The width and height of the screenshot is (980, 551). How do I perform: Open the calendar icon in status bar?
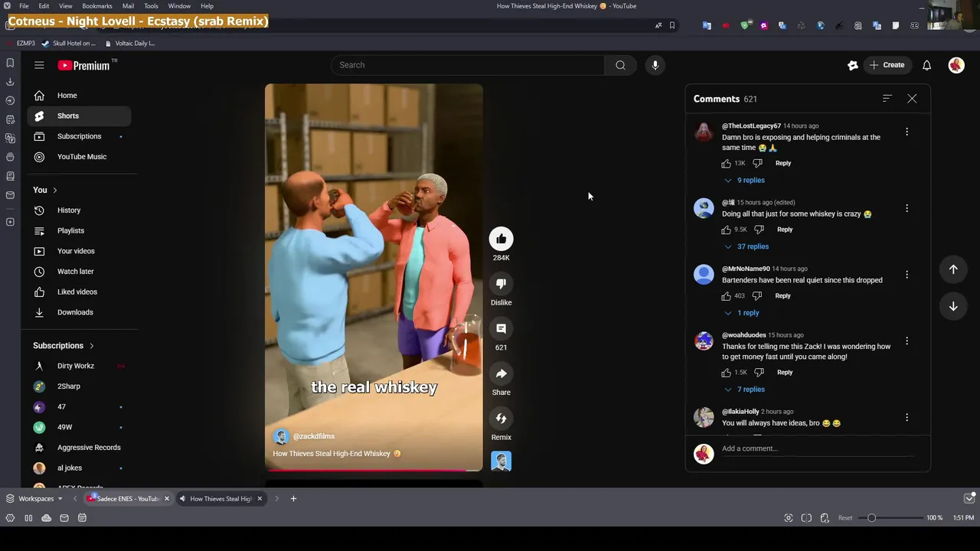coord(82,518)
